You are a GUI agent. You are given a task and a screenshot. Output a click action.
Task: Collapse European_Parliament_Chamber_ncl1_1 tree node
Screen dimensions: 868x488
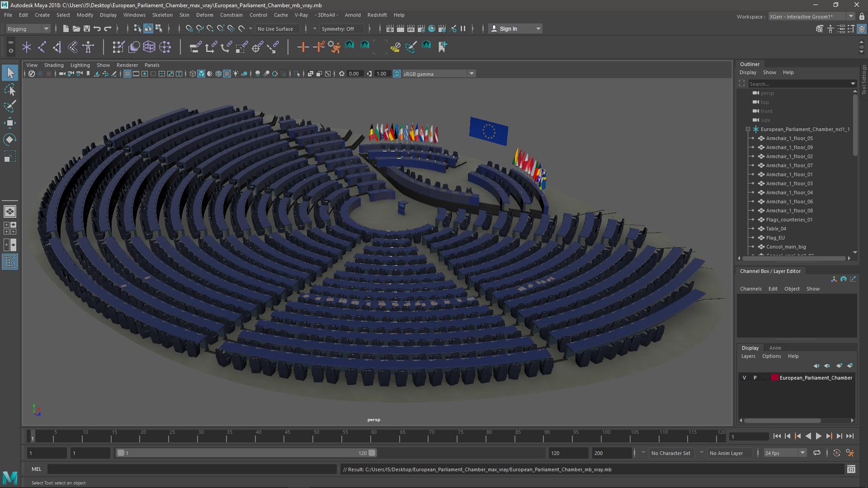pyautogui.click(x=748, y=129)
